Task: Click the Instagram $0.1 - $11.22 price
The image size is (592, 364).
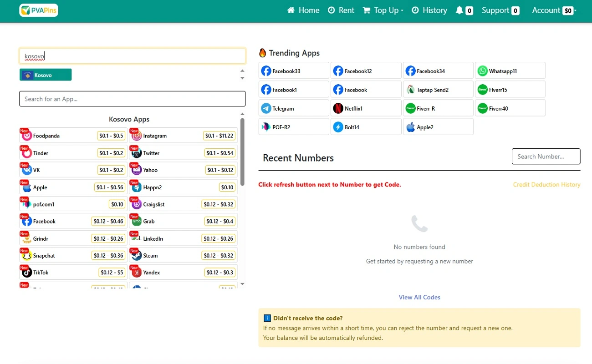Action: tap(219, 136)
